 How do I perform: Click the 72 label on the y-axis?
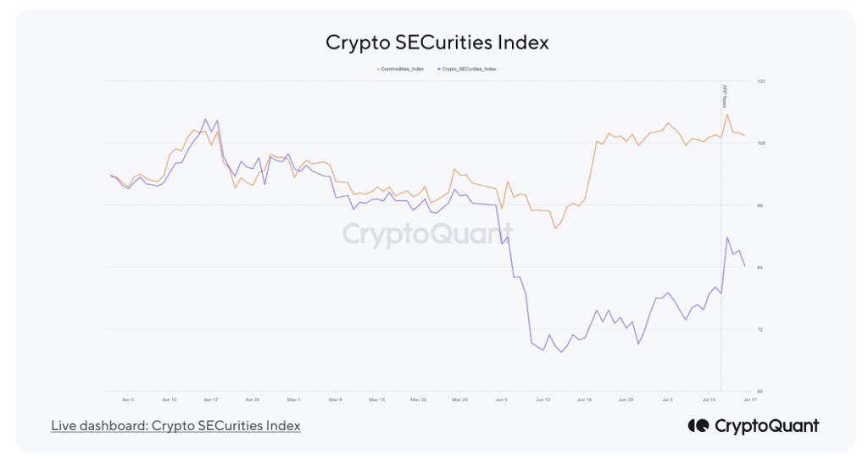(760, 329)
